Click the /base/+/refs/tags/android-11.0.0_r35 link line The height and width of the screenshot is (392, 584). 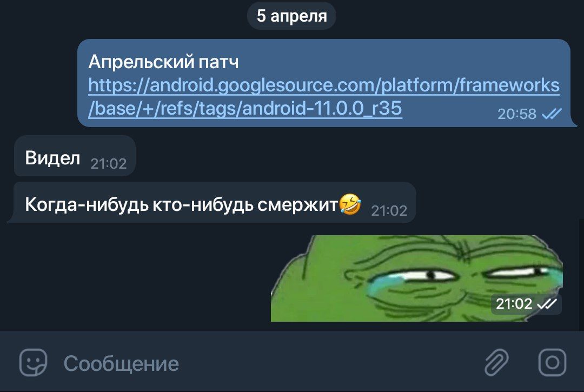(x=245, y=109)
